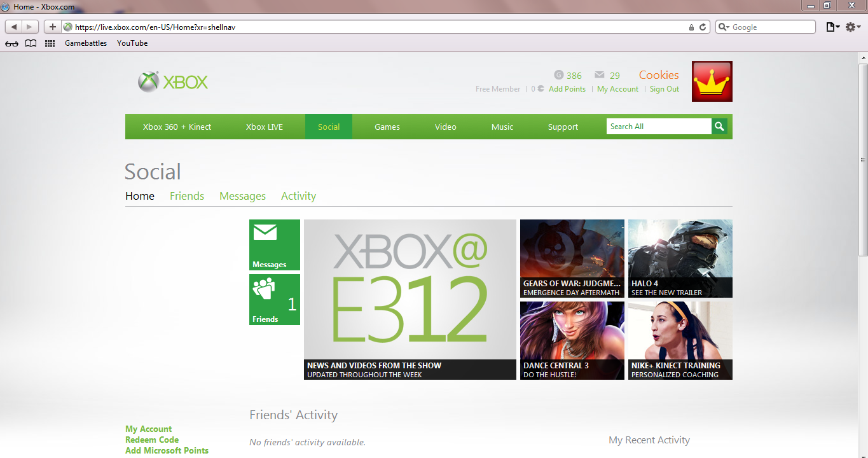The width and height of the screenshot is (868, 458).
Task: Open My Account link beside Sign Out
Action: click(617, 89)
